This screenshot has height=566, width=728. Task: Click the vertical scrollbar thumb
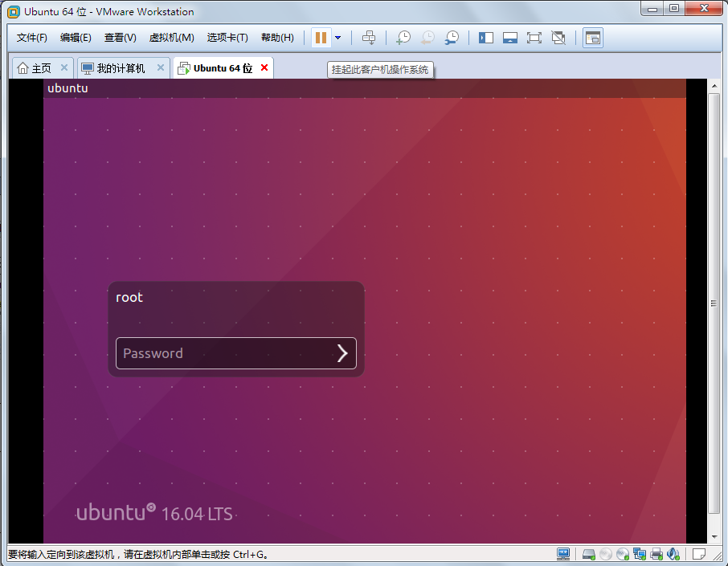pyautogui.click(x=714, y=303)
